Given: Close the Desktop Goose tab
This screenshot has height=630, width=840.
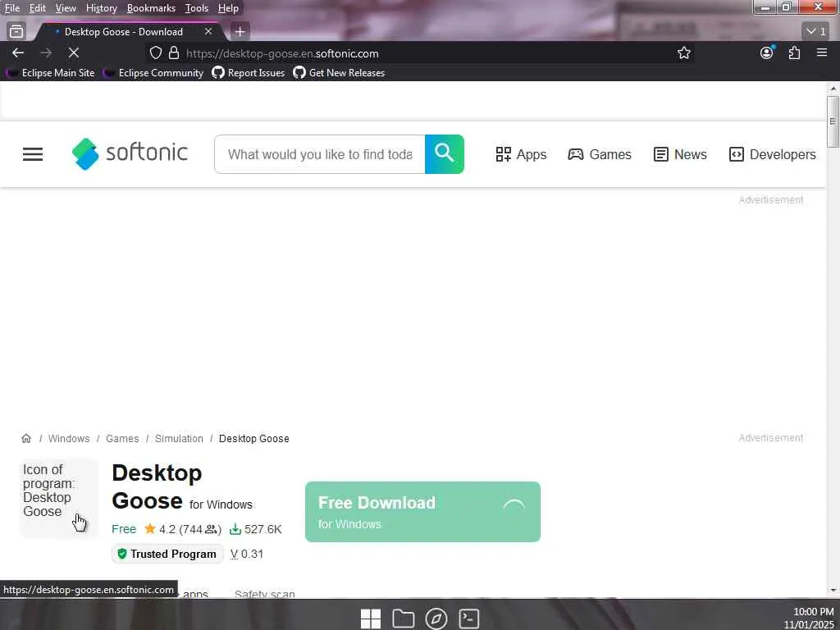Looking at the screenshot, I should tap(208, 32).
